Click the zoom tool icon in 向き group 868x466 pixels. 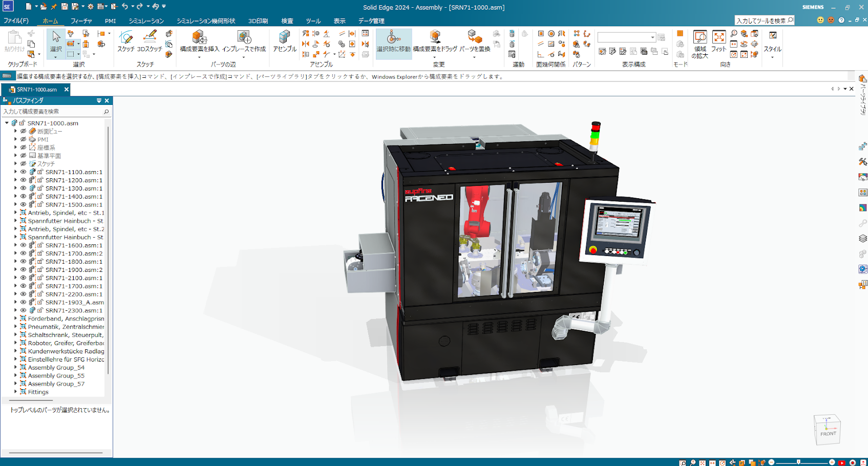pyautogui.click(x=734, y=34)
